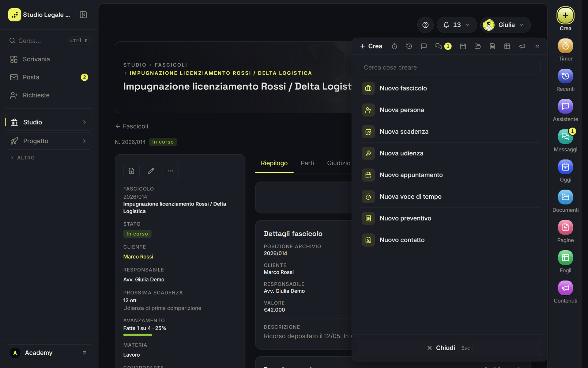
Task: Click the Cerca cosa creare search field
Action: [x=450, y=67]
